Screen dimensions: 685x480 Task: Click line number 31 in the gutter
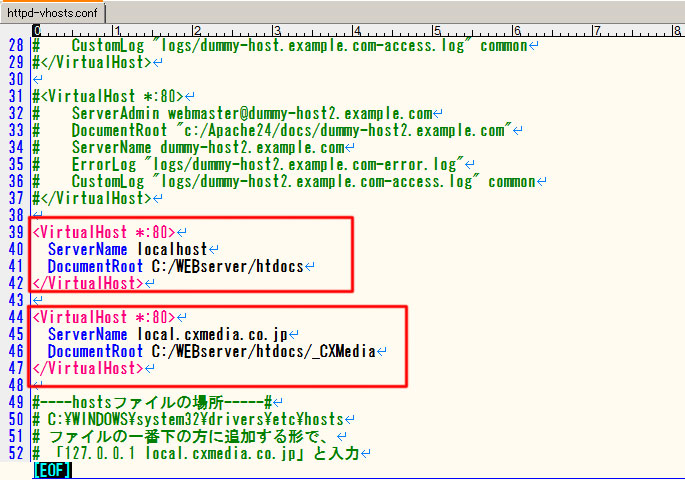16,96
